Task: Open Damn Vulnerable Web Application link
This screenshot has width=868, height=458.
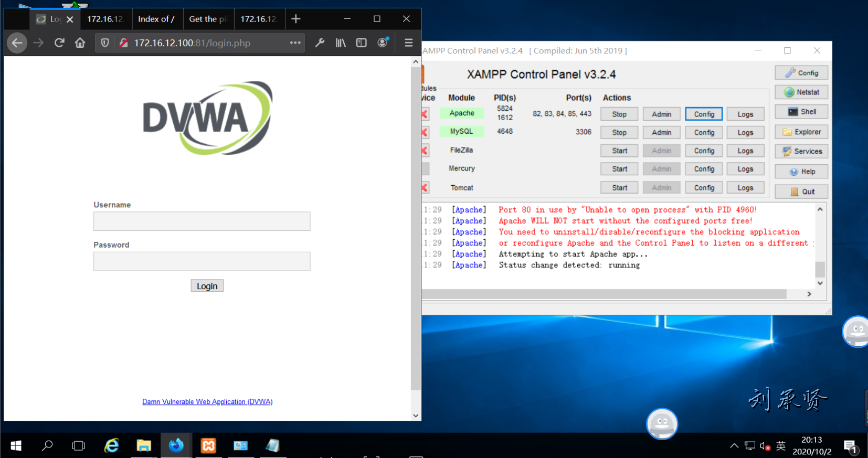Action: pos(207,402)
